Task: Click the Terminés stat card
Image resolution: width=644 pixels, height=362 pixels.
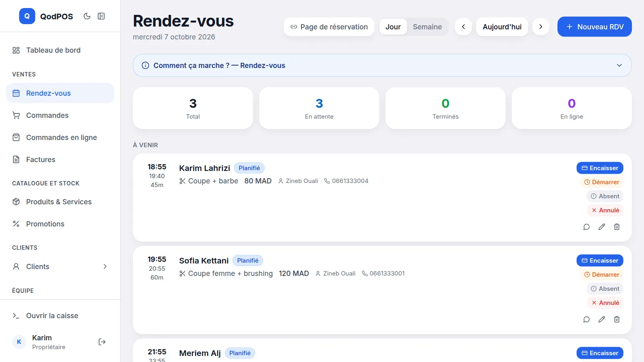Action: 446,108
